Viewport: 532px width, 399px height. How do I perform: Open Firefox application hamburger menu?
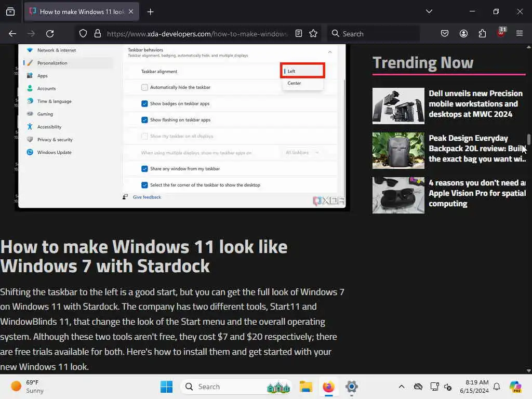[520, 33]
